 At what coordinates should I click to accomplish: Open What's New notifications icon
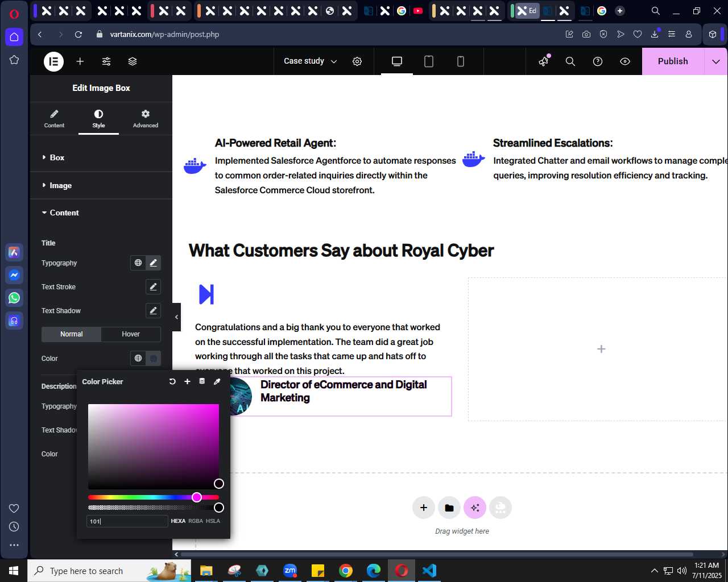(x=544, y=61)
